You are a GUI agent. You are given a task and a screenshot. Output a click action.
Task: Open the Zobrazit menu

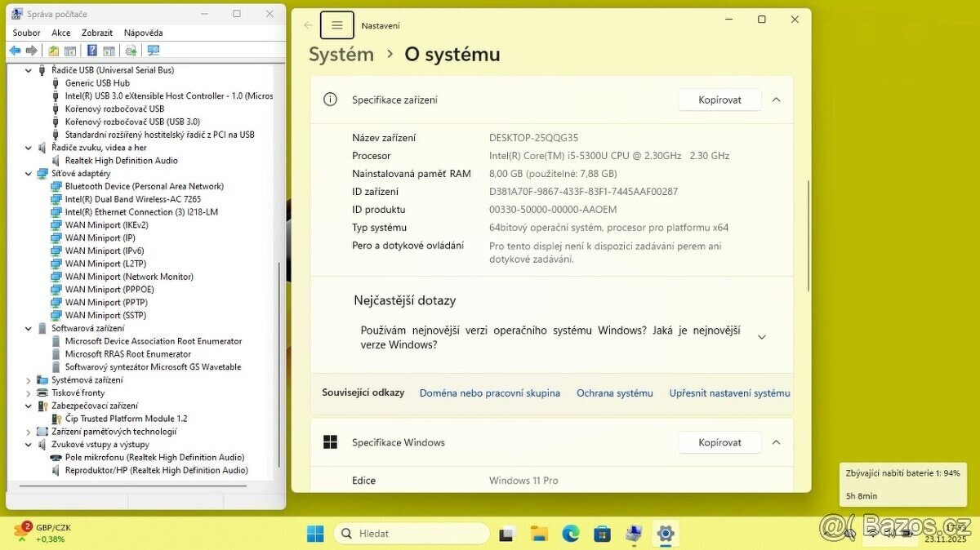(96, 32)
